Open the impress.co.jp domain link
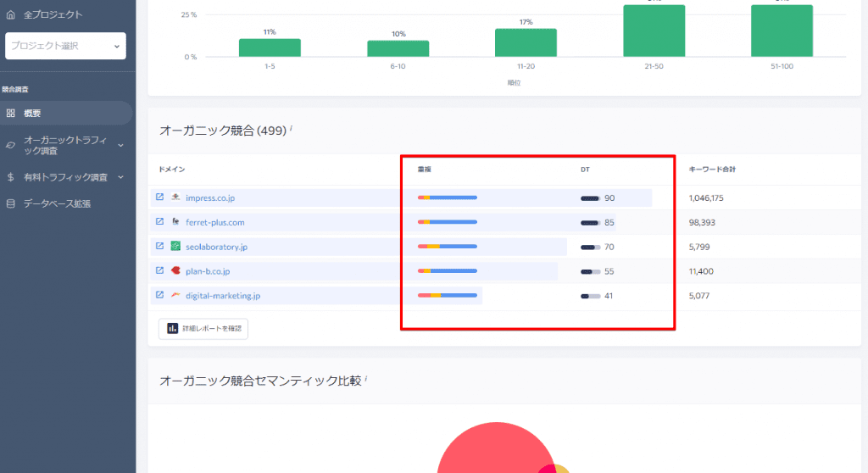 [210, 198]
